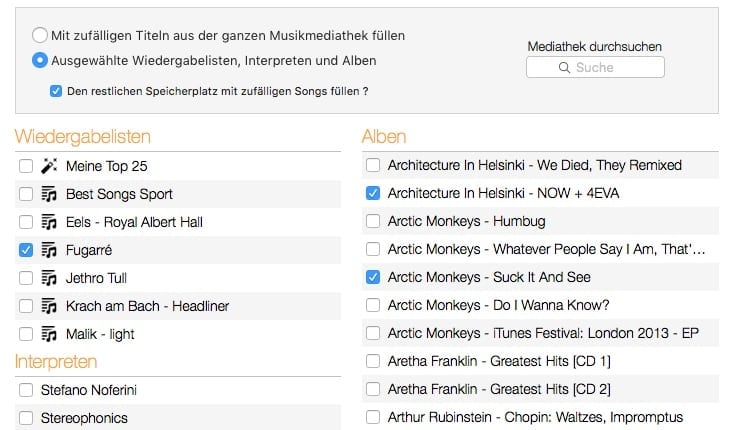Click the smart playlist icon beside Meine Top 25
This screenshot has width=730, height=430.
point(49,166)
